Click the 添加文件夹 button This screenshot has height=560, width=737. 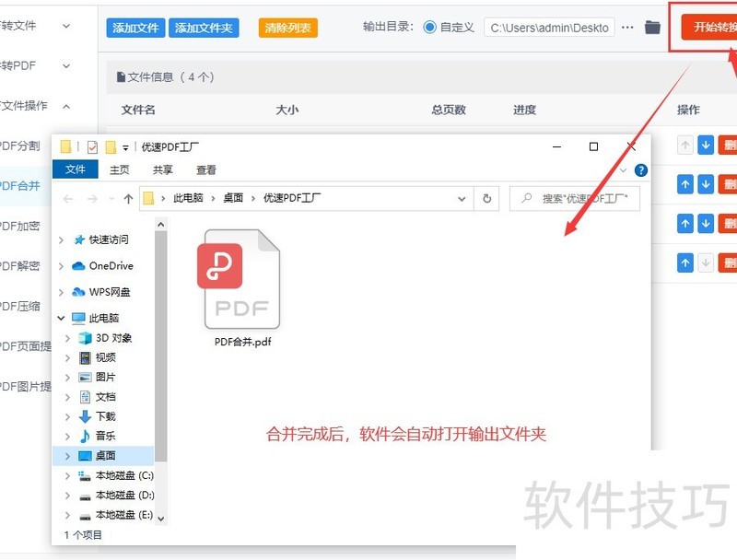[x=204, y=28]
